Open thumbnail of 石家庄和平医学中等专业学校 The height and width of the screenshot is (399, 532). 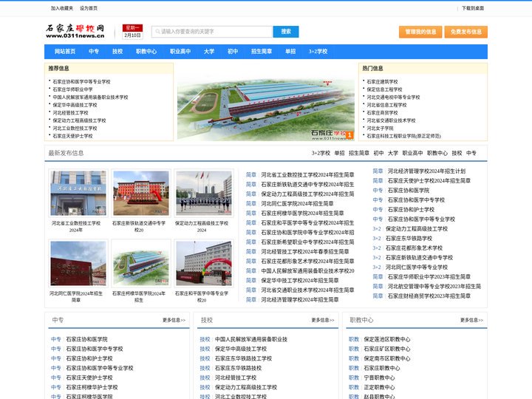tap(204, 263)
